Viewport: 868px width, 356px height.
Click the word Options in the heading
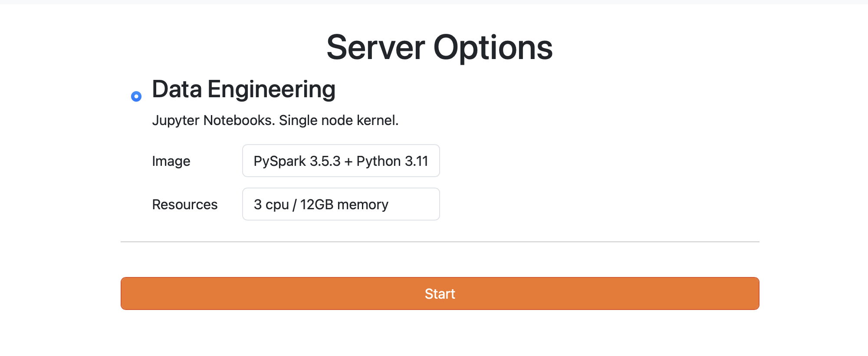[x=493, y=47]
